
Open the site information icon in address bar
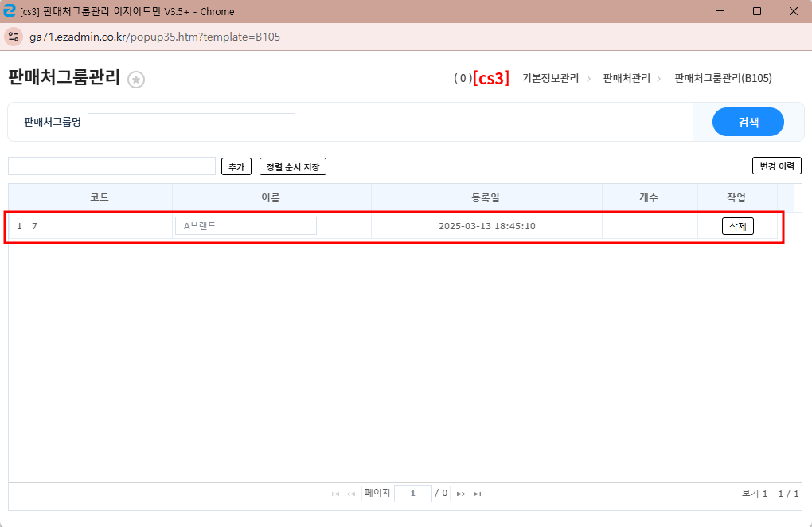[x=14, y=37]
